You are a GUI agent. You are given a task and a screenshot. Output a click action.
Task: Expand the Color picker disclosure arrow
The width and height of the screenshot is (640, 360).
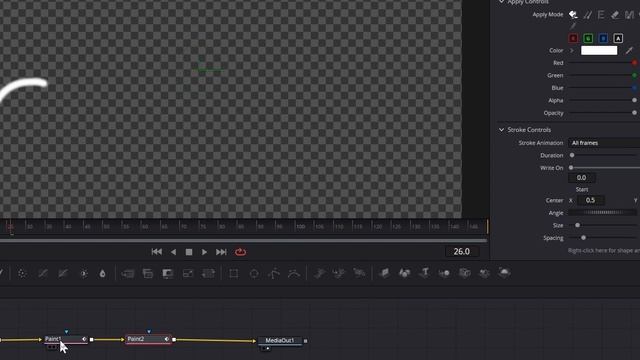point(572,51)
